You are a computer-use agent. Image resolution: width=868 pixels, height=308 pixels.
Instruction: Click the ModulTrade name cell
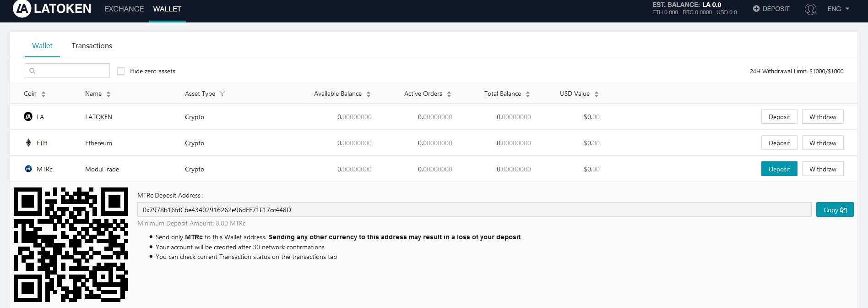click(102, 169)
